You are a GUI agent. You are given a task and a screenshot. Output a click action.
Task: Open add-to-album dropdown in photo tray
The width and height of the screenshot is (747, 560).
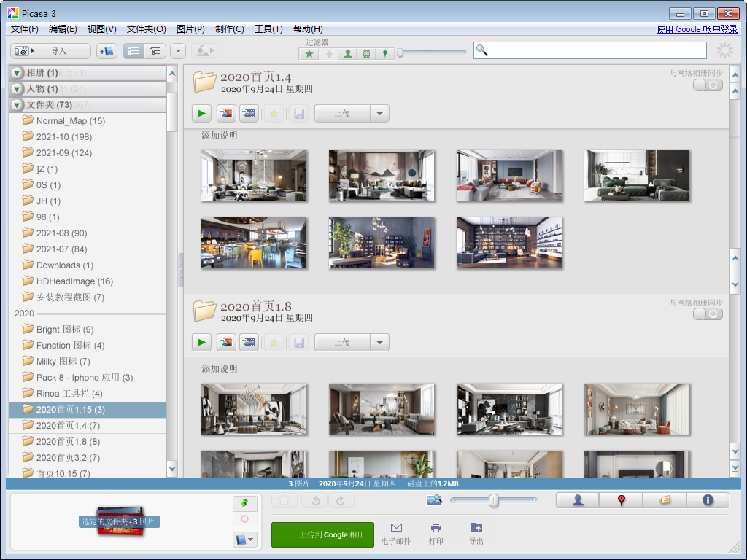(x=245, y=540)
